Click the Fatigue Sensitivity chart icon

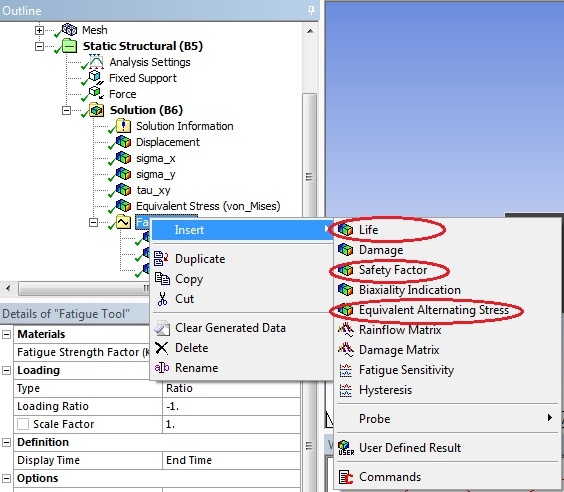point(346,370)
